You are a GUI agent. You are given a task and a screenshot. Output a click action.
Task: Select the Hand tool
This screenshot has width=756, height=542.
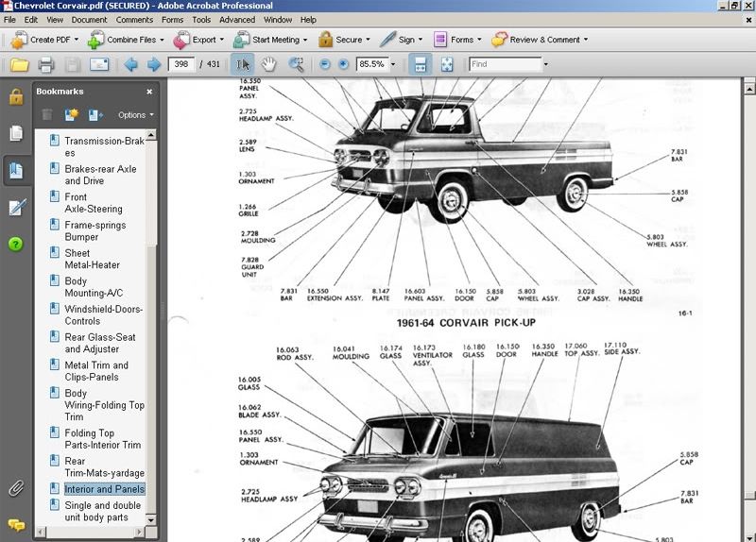coord(269,65)
